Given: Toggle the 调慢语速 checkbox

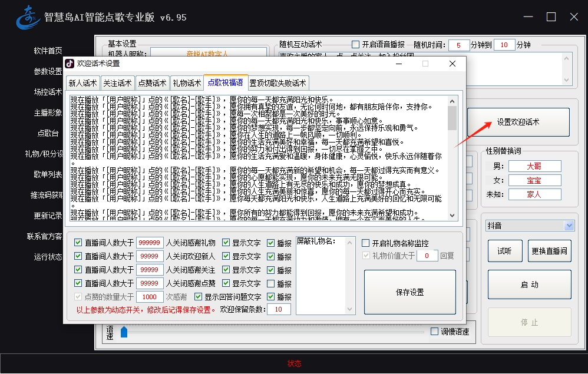Looking at the screenshot, I should coord(435,331).
